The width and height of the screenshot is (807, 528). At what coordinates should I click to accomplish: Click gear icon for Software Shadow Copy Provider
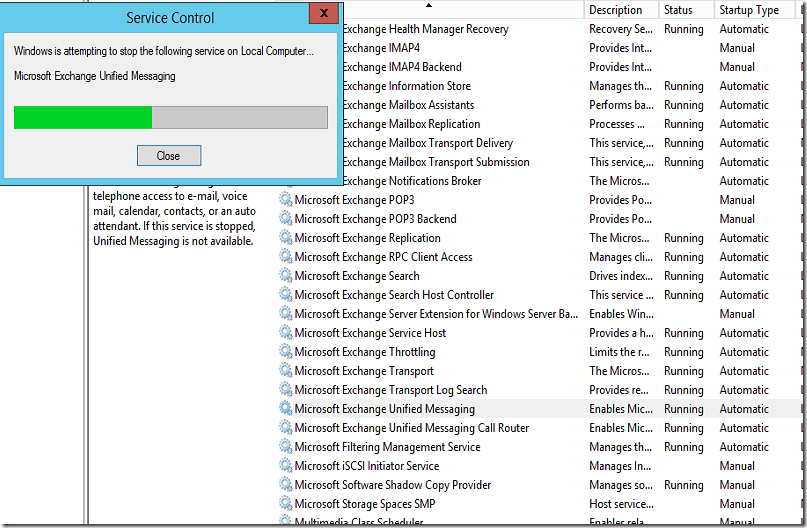286,485
